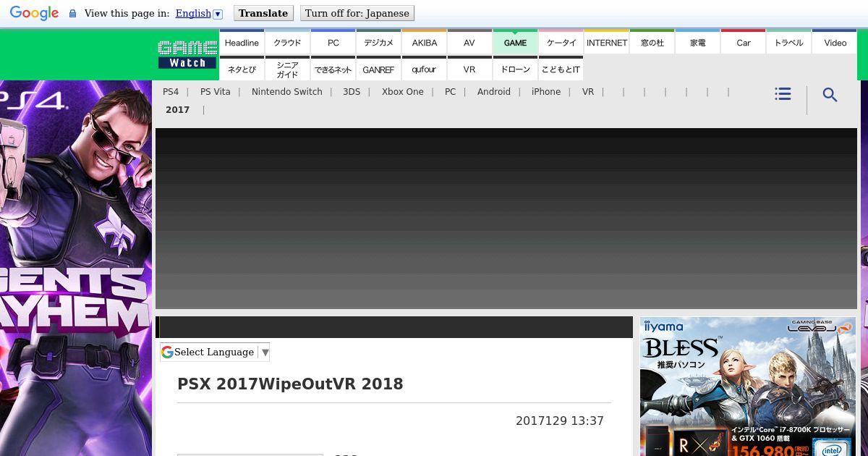Click the PSX 2017 WipeOutVR article headline
This screenshot has width=868, height=456.
(290, 384)
